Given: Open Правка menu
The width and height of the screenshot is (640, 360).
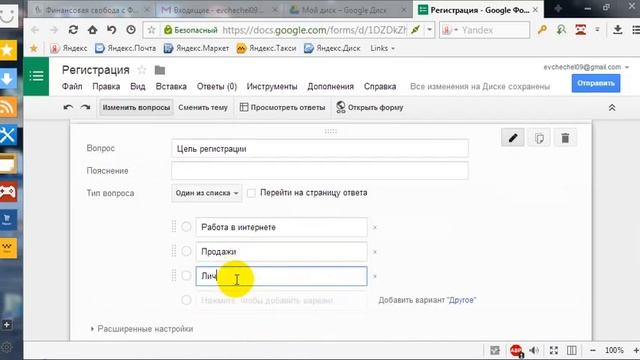Looking at the screenshot, I should 106,87.
